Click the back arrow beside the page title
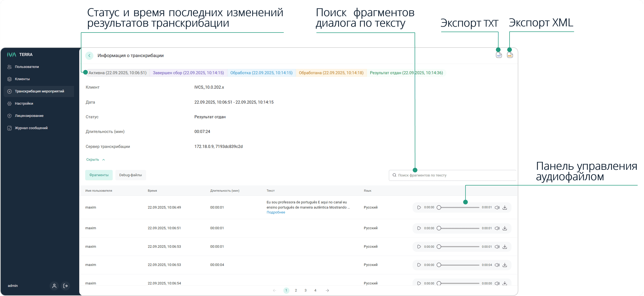The image size is (644, 296). pyautogui.click(x=89, y=56)
